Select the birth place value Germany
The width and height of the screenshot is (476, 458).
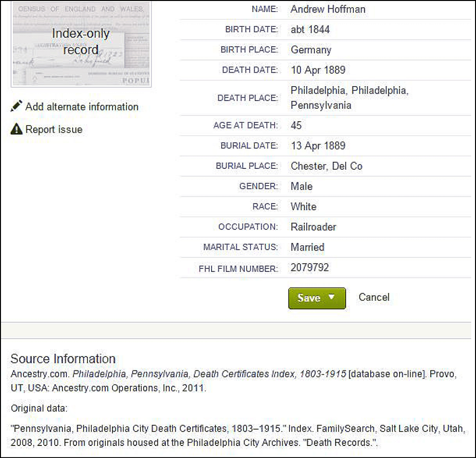(311, 50)
